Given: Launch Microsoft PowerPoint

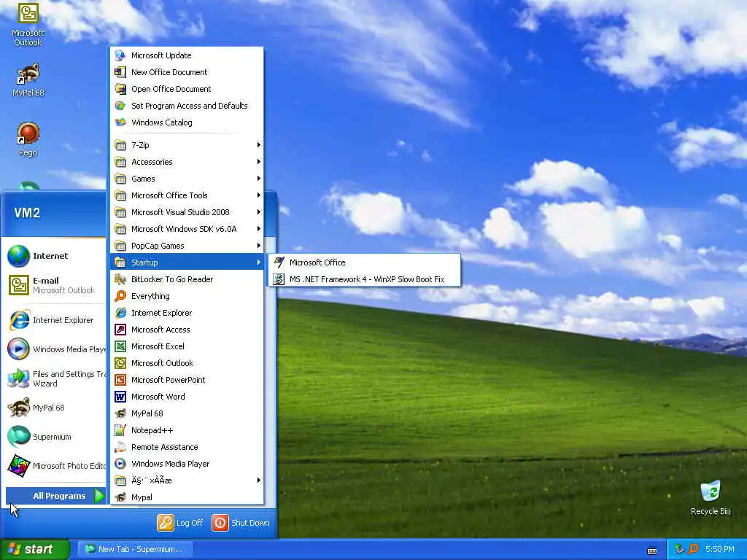Looking at the screenshot, I should click(187, 380).
